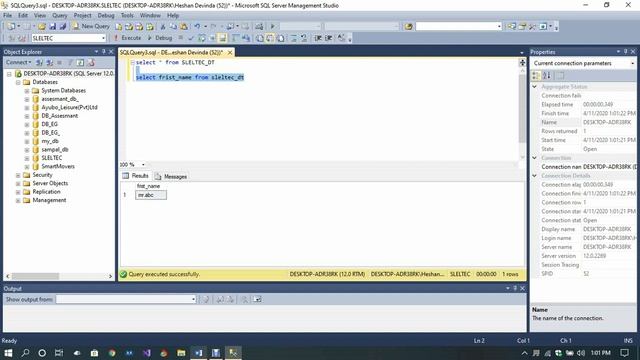The height and width of the screenshot is (360, 640).
Task: Open the Tools menu
Action: coord(127,15)
